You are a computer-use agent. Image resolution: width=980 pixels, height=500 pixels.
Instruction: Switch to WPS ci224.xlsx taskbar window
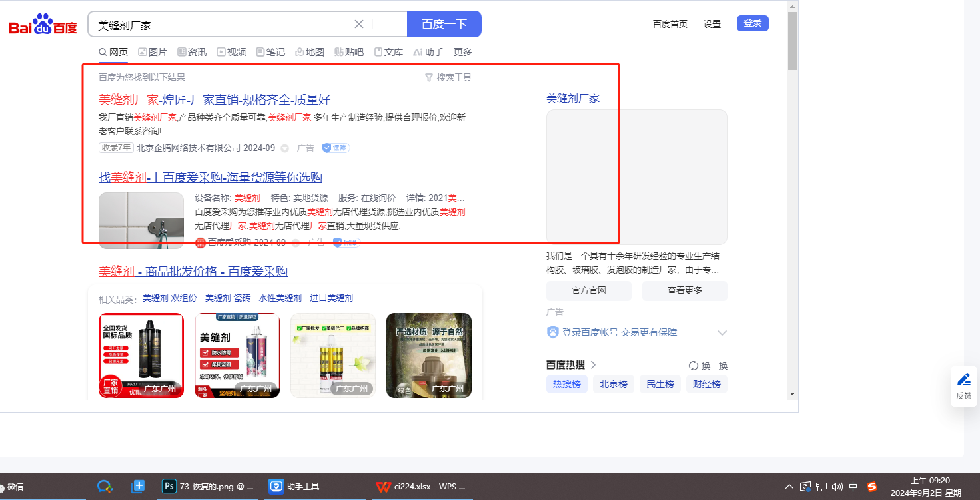click(421, 487)
